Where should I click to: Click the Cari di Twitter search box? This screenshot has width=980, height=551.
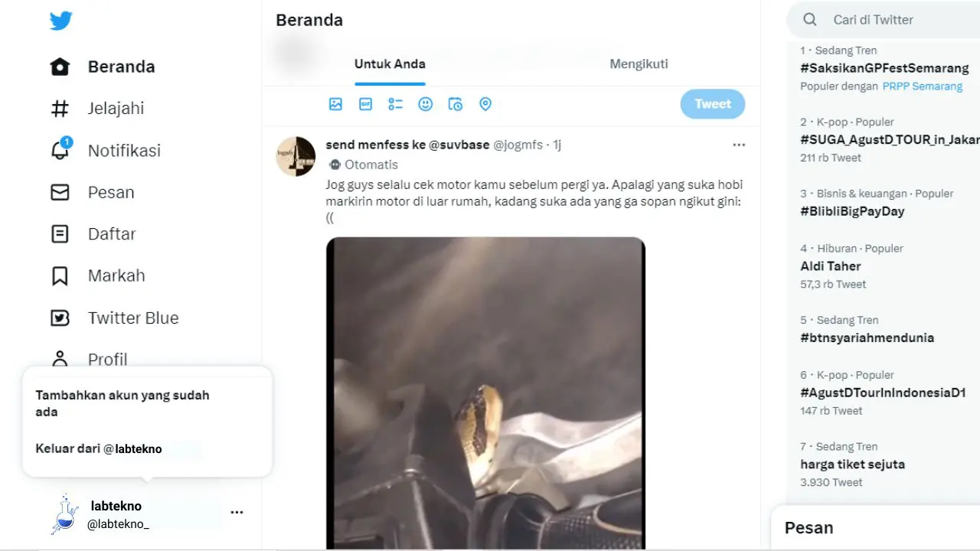[888, 20]
